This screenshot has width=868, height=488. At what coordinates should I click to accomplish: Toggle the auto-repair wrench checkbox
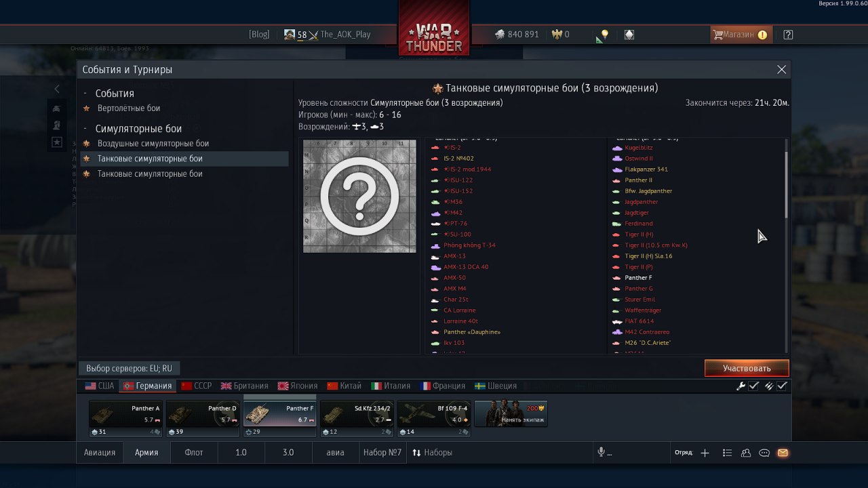click(x=753, y=386)
